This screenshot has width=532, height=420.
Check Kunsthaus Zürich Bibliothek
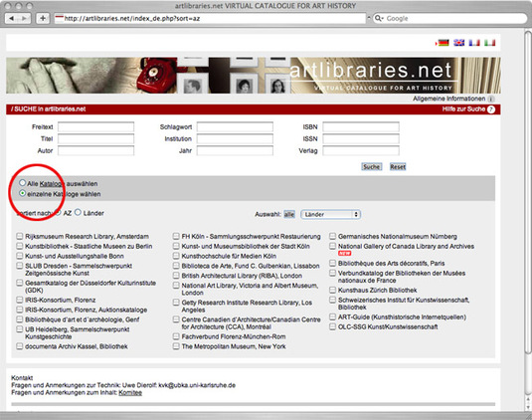tap(333, 290)
